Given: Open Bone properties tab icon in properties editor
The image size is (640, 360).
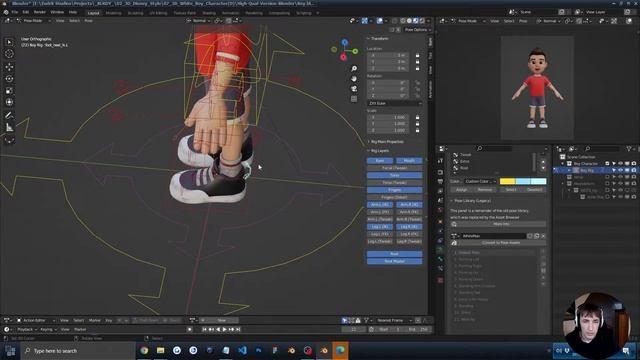Looking at the screenshot, I should (x=440, y=259).
